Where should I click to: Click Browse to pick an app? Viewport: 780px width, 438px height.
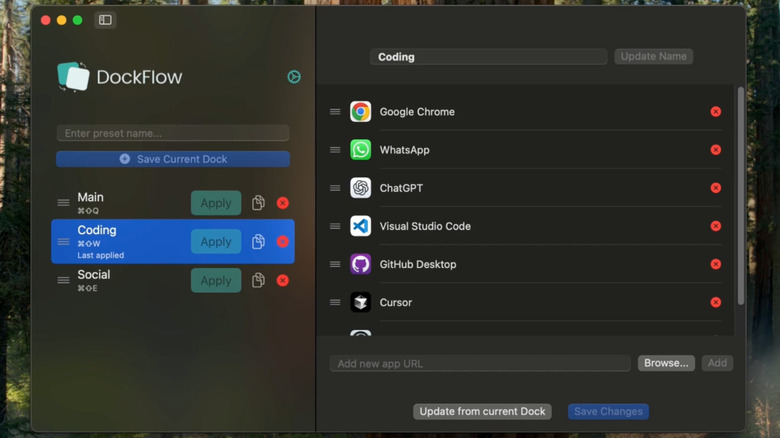(666, 363)
